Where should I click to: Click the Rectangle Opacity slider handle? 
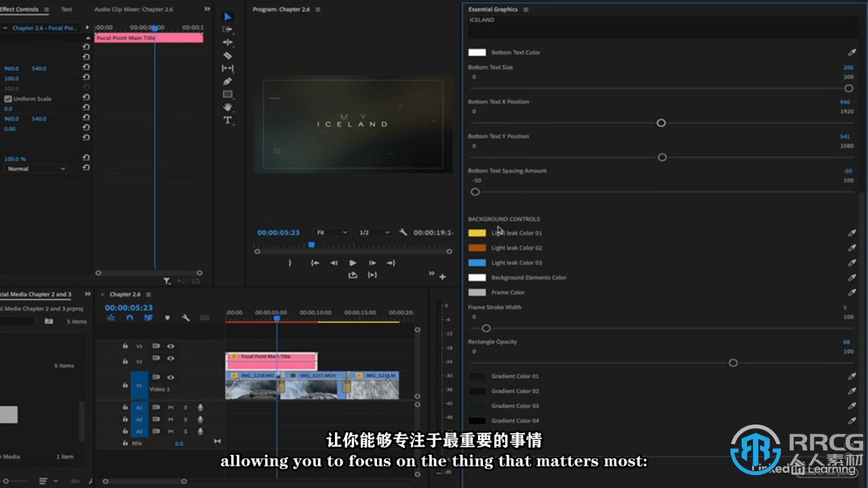(x=733, y=363)
